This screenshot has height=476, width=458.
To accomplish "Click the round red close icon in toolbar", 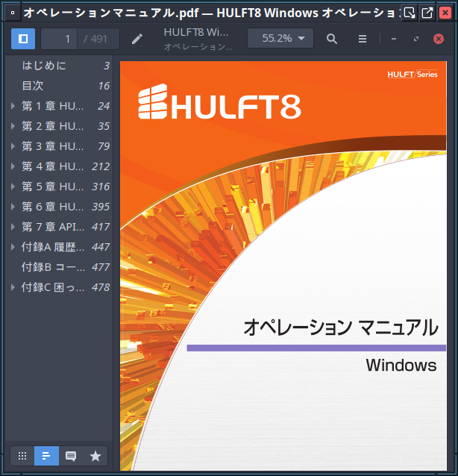I will (439, 39).
